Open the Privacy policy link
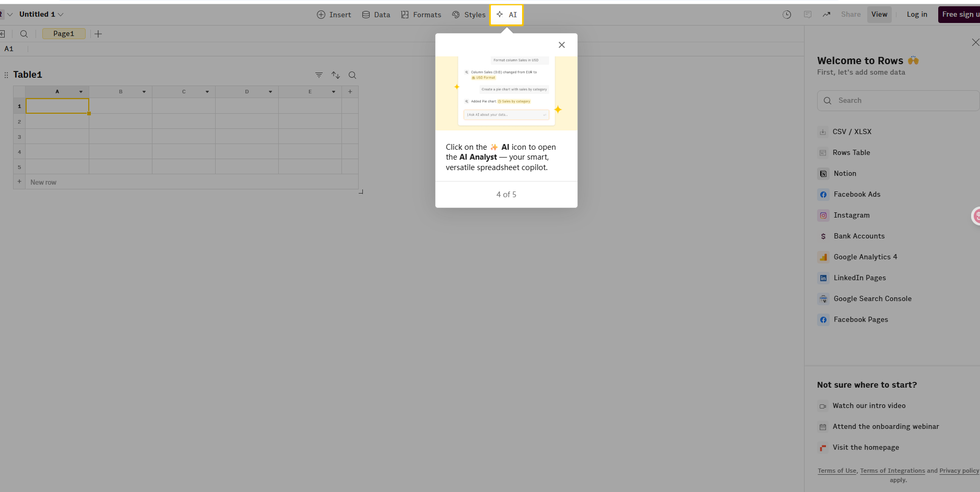This screenshot has height=492, width=980. [959, 471]
